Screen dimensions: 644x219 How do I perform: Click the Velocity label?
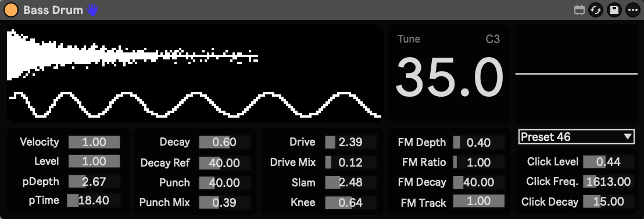40,142
